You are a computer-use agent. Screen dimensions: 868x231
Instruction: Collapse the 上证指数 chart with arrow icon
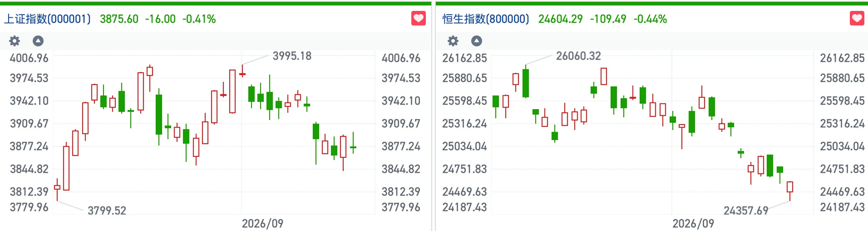pyautogui.click(x=38, y=41)
